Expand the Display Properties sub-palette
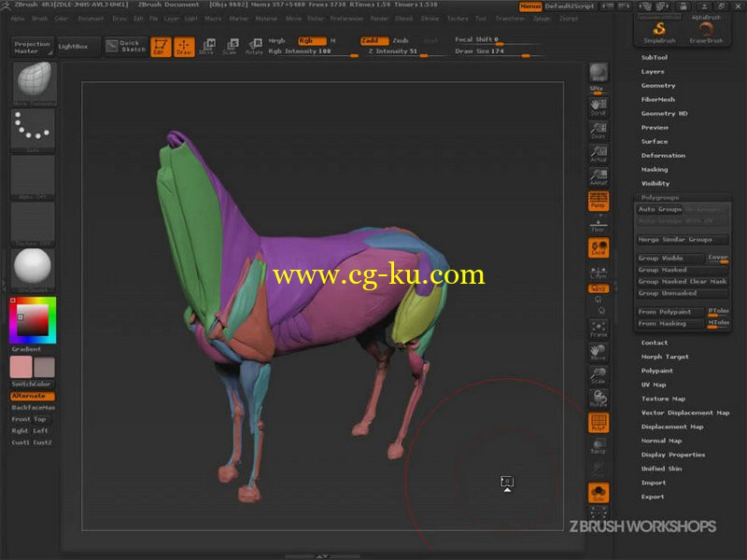 [x=672, y=455]
